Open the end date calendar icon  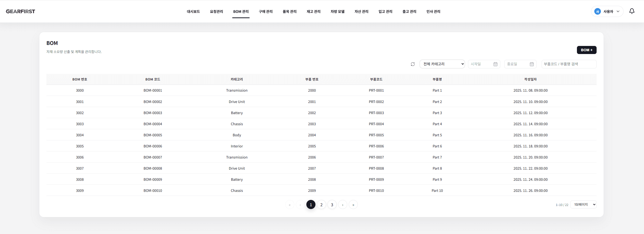tap(532, 64)
